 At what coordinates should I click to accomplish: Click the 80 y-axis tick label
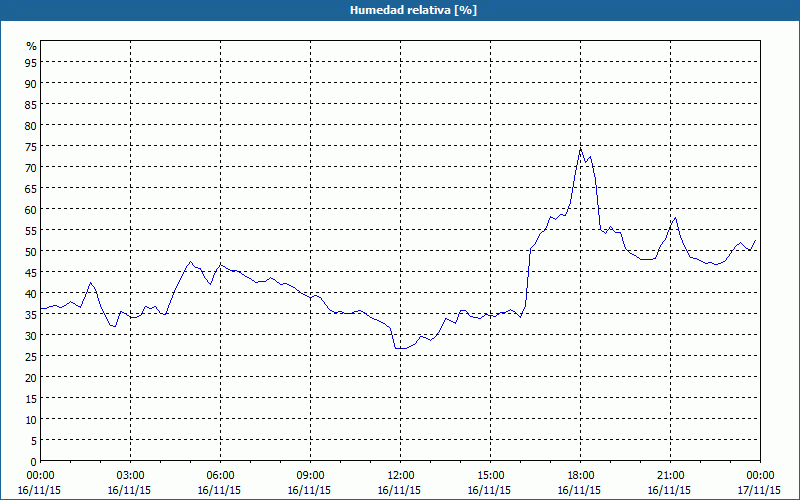pos(31,125)
